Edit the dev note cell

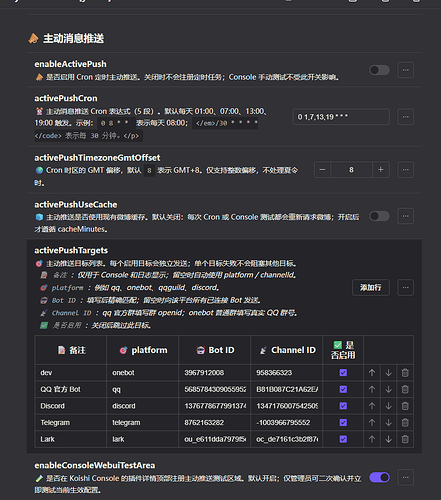[71, 373]
